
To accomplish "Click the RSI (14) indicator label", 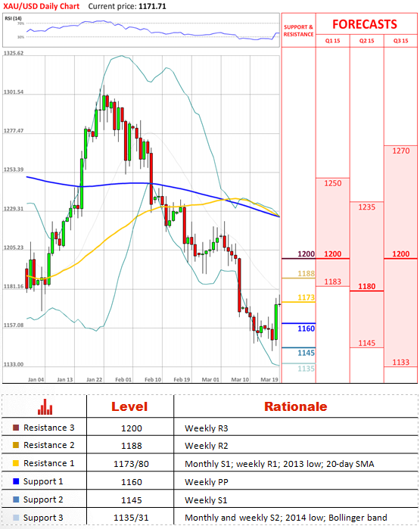I will pyautogui.click(x=13, y=18).
